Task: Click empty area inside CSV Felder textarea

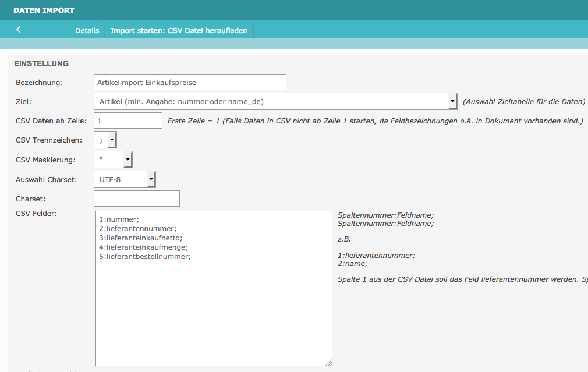Action: point(214,314)
